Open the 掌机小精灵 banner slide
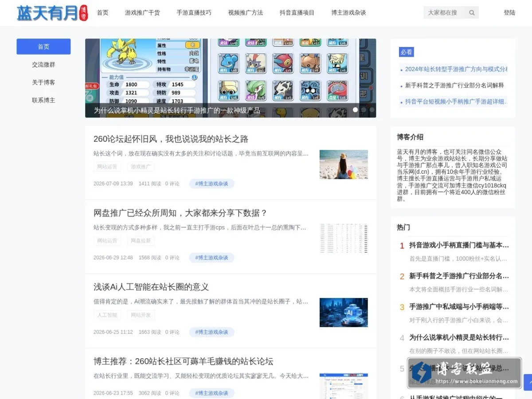532x399 pixels. [231, 78]
